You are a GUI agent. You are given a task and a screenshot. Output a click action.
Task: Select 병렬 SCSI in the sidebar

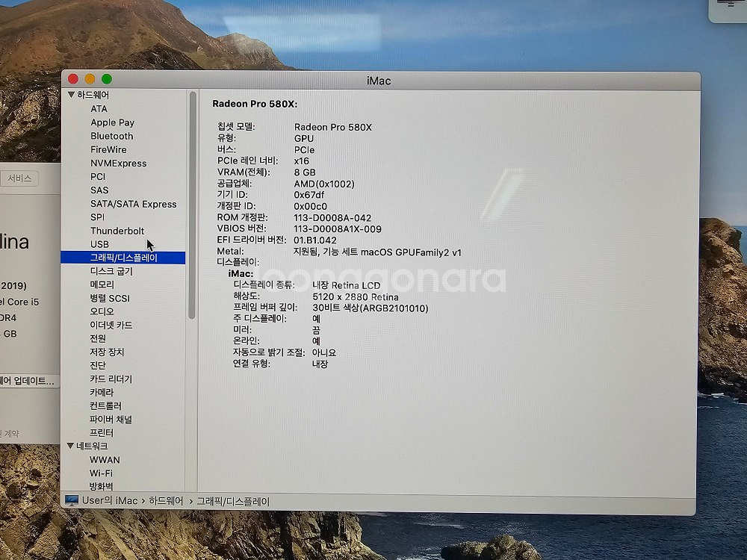(110, 298)
